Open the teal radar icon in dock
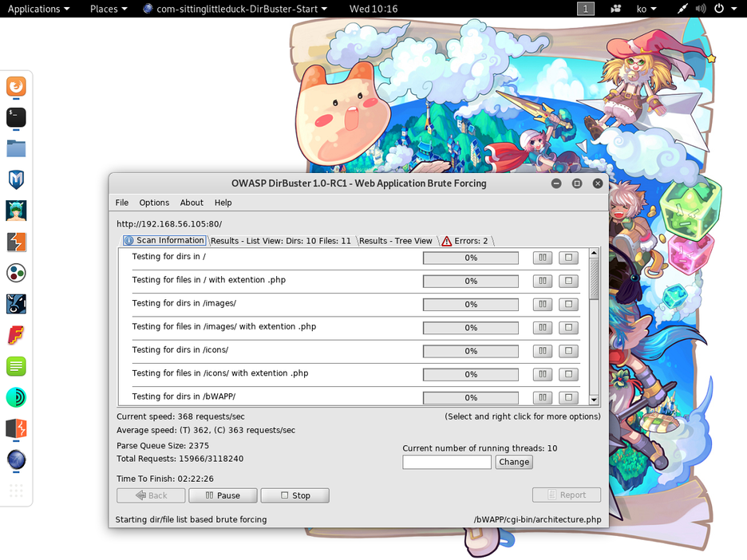The width and height of the screenshot is (747, 560). point(16,397)
